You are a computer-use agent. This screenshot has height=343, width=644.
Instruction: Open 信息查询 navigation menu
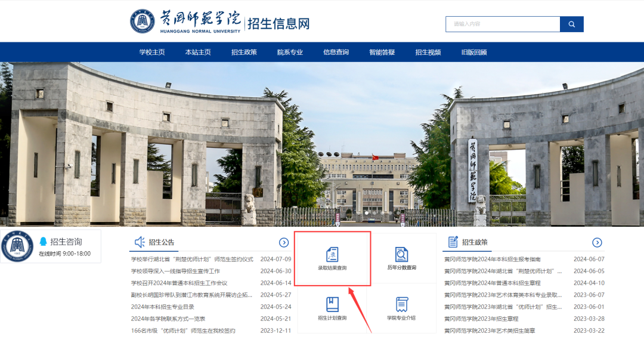(336, 52)
